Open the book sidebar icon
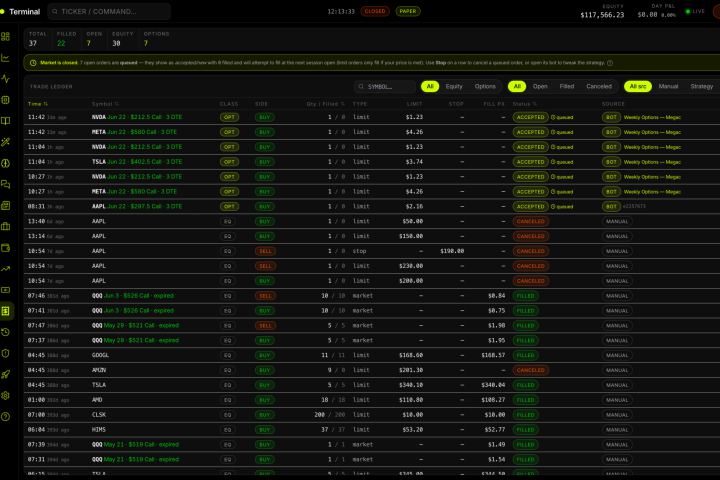 (6, 121)
